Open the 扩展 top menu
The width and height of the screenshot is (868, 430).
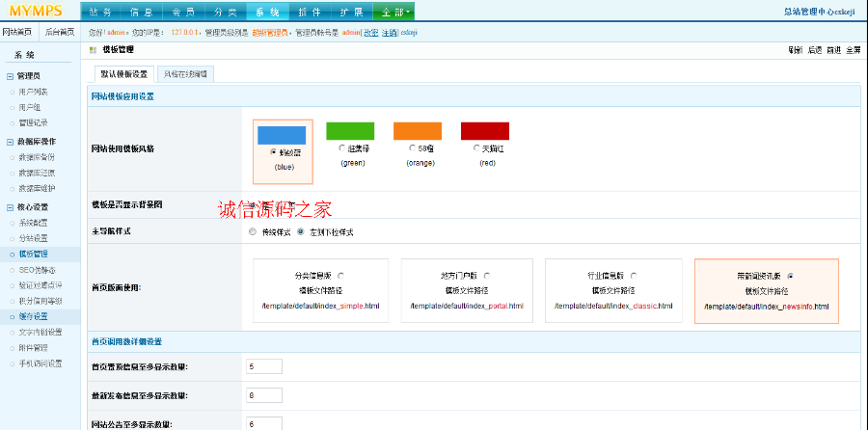(351, 12)
